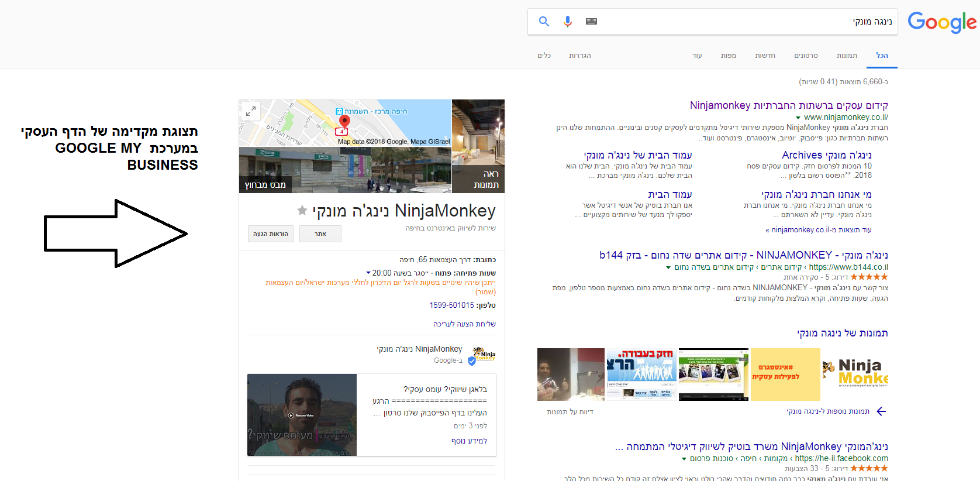Click the Facebook result star rating

(x=869, y=468)
